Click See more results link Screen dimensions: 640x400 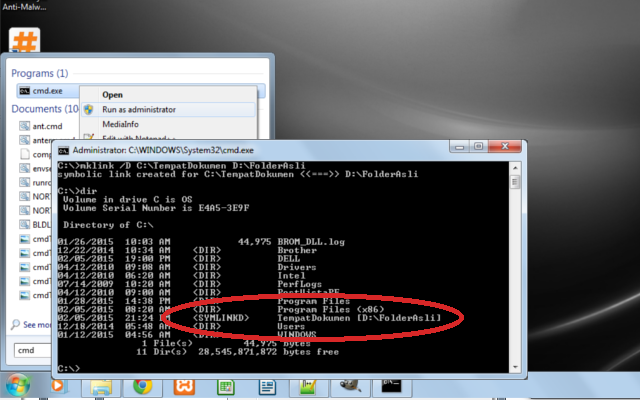tap(40, 325)
